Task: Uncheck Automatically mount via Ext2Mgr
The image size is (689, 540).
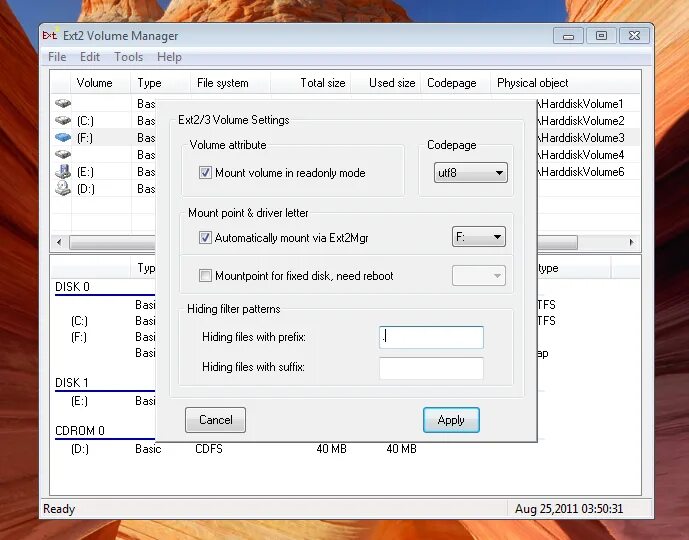Action: pyautogui.click(x=205, y=238)
